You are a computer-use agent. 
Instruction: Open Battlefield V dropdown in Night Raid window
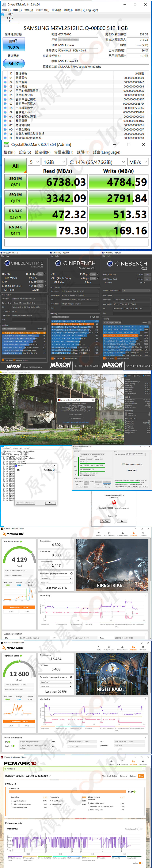[56, 682]
